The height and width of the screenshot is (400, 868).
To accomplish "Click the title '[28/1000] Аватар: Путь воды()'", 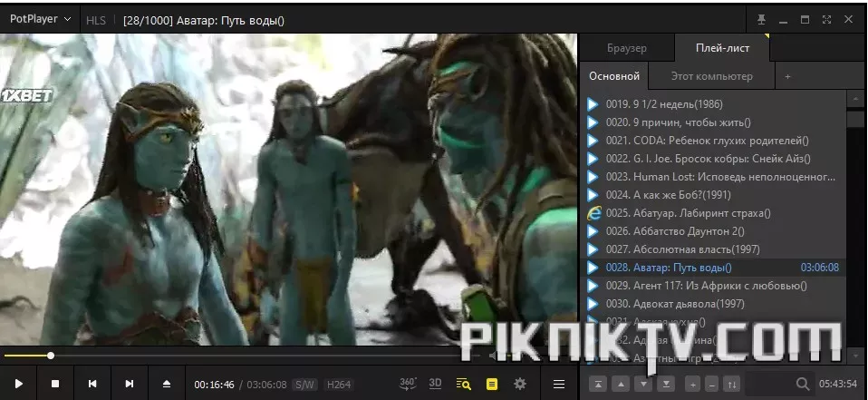I will [204, 21].
